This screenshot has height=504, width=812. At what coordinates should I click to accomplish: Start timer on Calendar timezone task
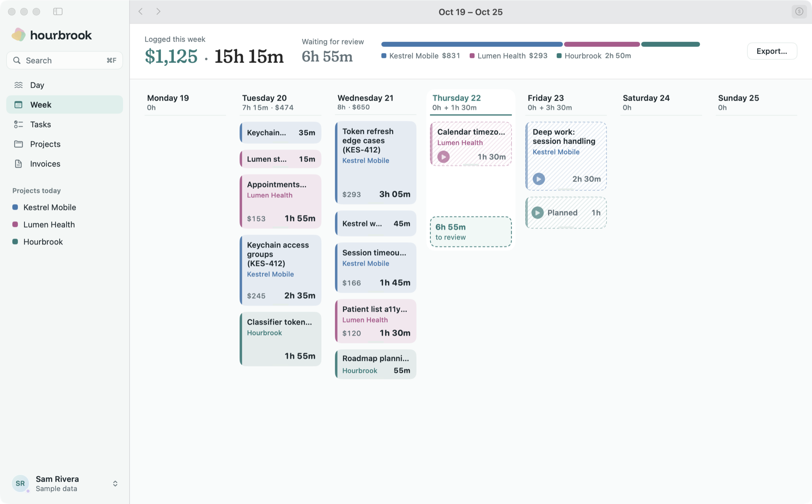(x=443, y=157)
